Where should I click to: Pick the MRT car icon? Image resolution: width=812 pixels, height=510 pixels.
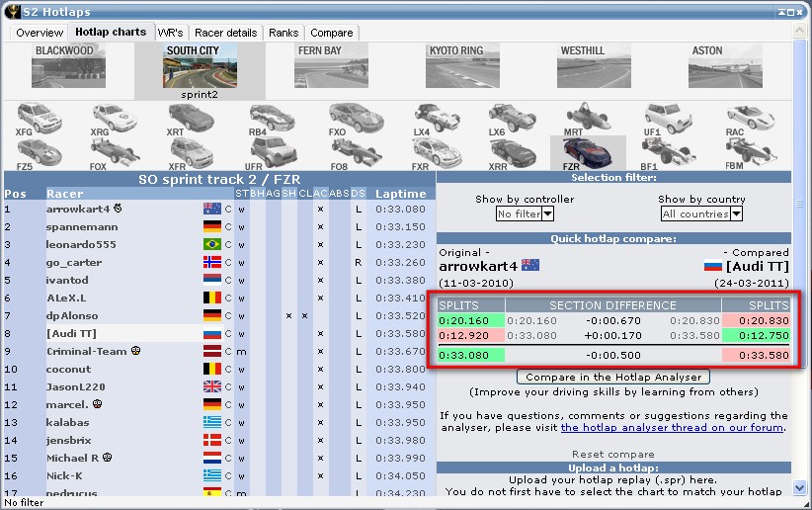pyautogui.click(x=587, y=119)
